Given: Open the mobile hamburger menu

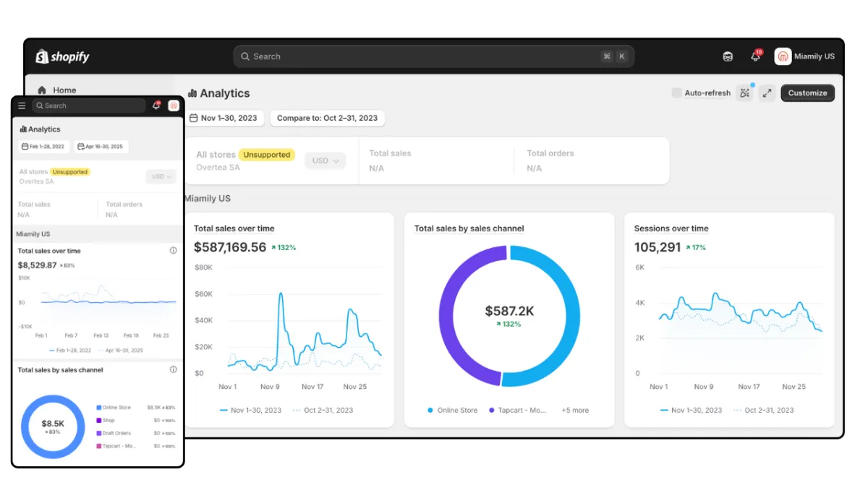Looking at the screenshot, I should [22, 106].
